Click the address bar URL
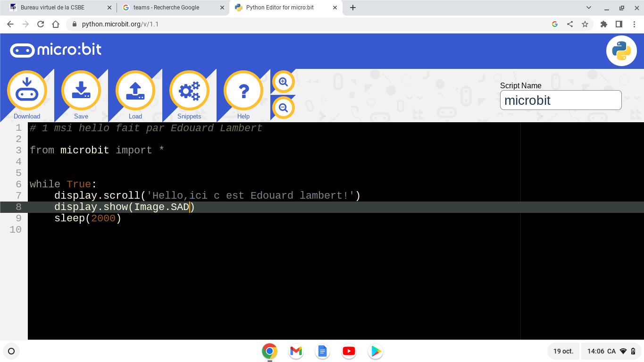The image size is (644, 362). [120, 24]
